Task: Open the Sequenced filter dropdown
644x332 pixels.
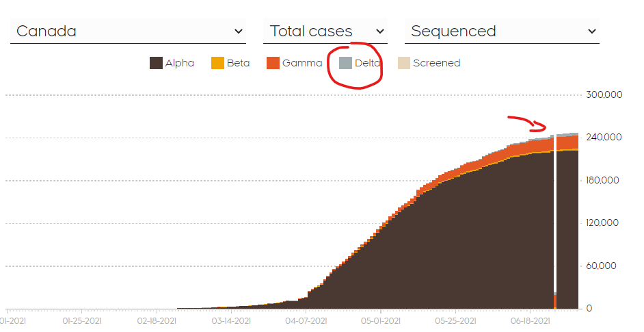Action: (502, 31)
